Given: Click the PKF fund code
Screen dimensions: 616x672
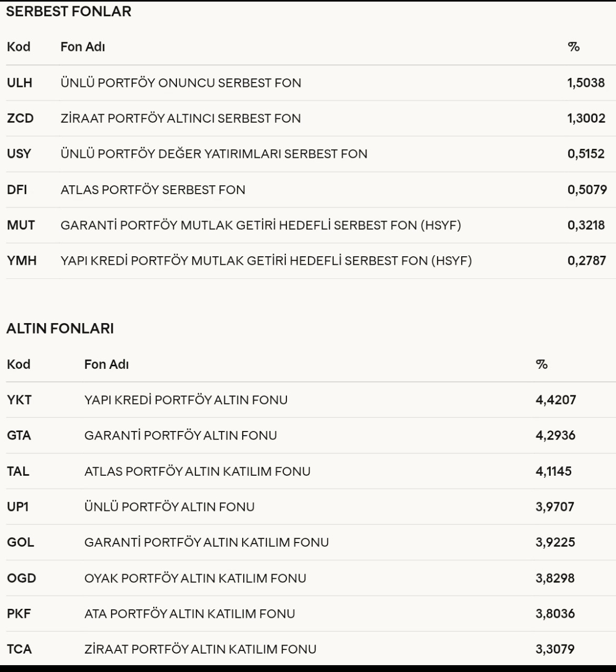Looking at the screenshot, I should click(18, 614).
